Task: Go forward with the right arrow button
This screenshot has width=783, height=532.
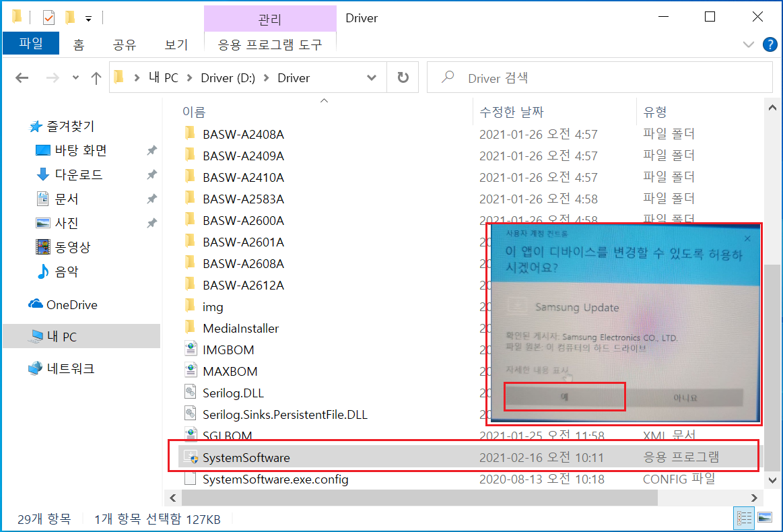Action: click(53, 78)
